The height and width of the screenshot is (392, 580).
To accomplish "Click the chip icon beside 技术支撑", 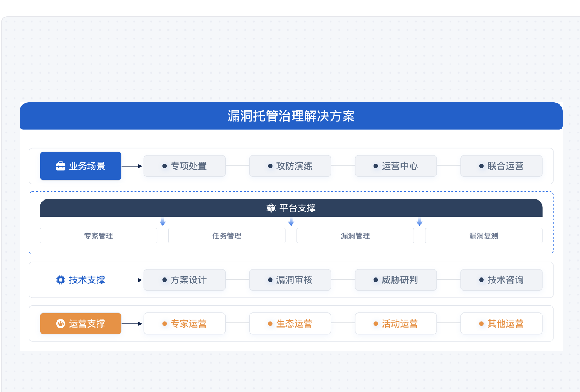I will click(x=60, y=280).
